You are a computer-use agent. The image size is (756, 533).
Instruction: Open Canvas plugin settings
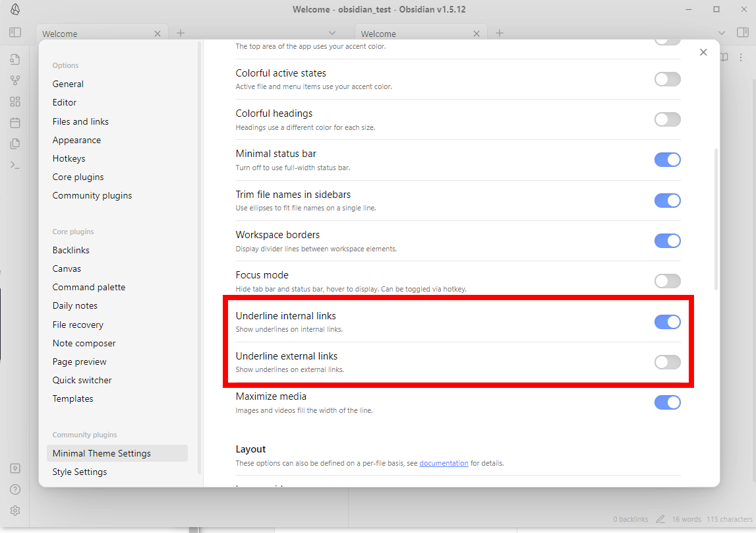[117, 268]
